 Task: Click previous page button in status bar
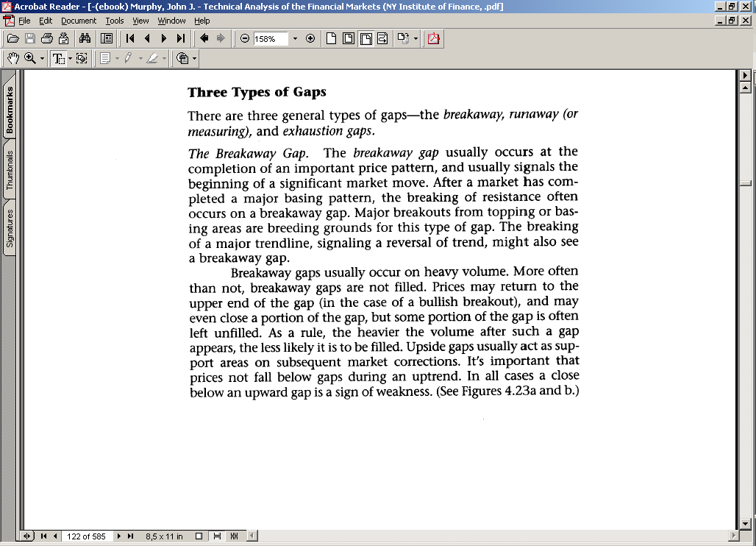[55, 536]
